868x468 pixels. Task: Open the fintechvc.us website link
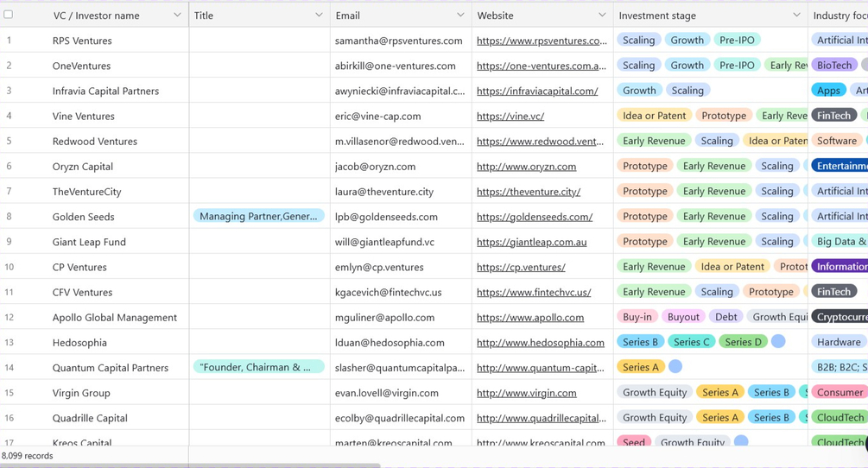click(x=534, y=293)
